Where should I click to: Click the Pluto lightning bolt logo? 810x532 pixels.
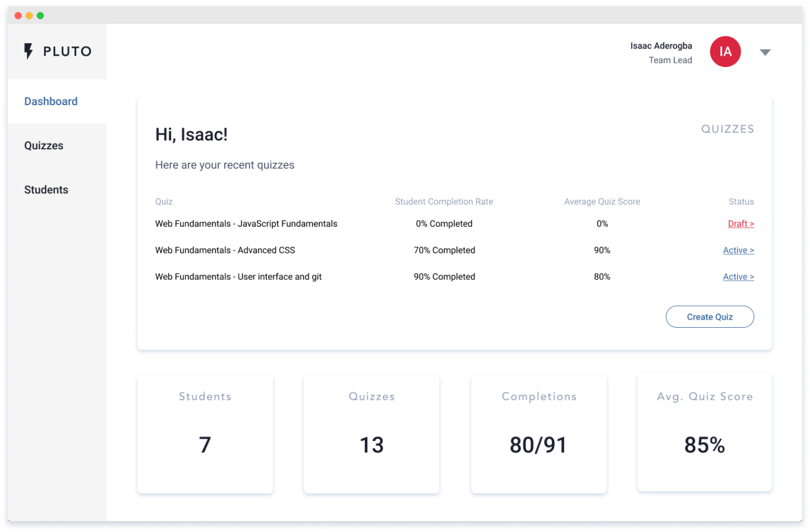tap(29, 51)
